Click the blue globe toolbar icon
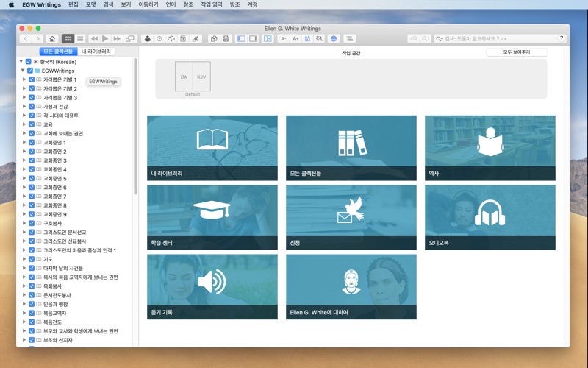This screenshot has width=588, height=368. click(334, 39)
